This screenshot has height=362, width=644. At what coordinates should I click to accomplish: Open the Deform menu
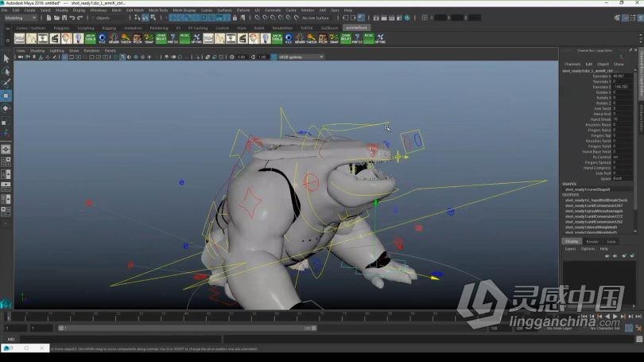[x=243, y=10]
